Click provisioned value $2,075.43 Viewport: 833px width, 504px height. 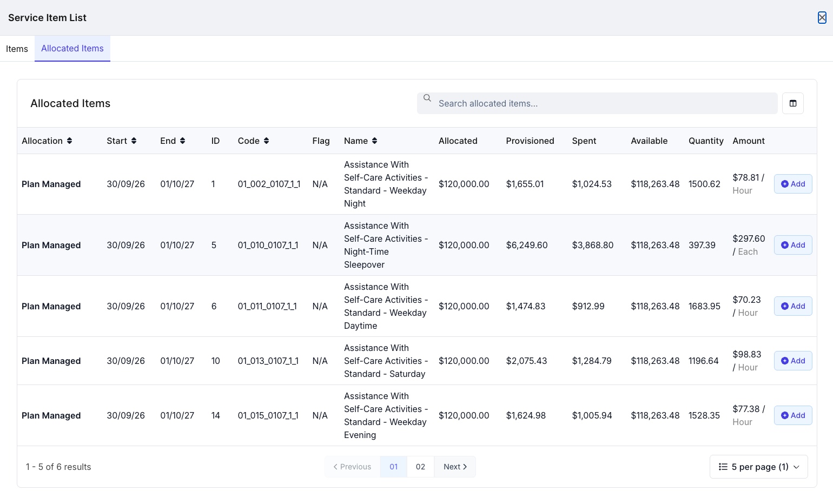[526, 361]
